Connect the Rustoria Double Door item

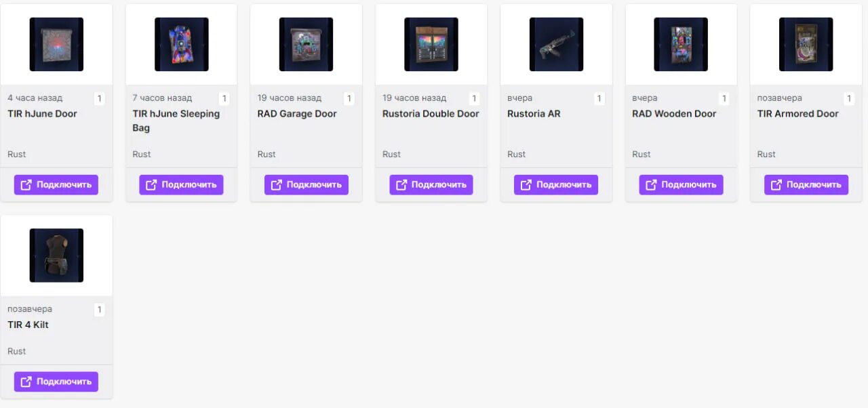[x=431, y=184]
